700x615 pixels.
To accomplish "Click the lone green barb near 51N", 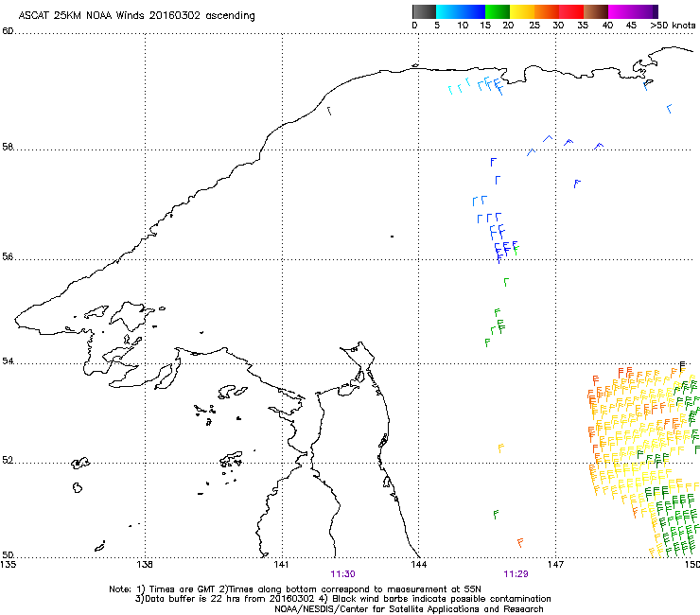I will click(496, 515).
